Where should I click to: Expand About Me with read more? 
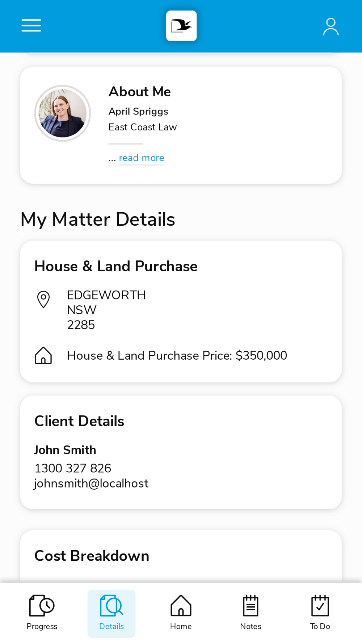tap(142, 158)
